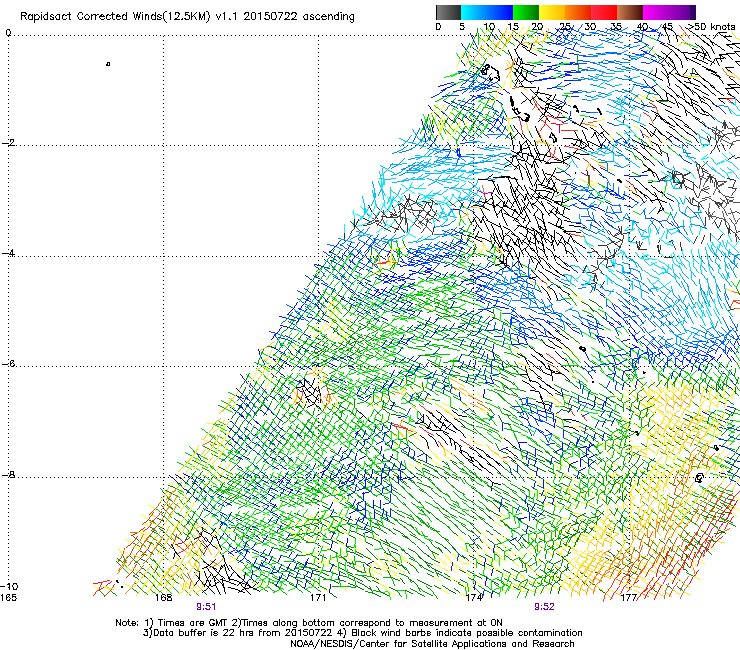Click the magenta-purple 40-50 knots color band
The height and width of the screenshot is (650, 740).
pos(669,12)
